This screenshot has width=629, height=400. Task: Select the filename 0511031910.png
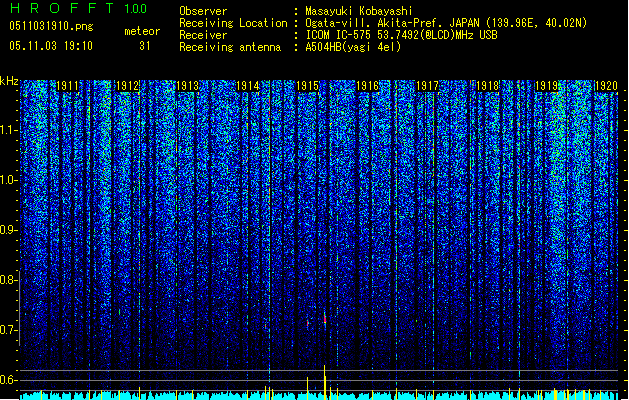click(x=51, y=27)
